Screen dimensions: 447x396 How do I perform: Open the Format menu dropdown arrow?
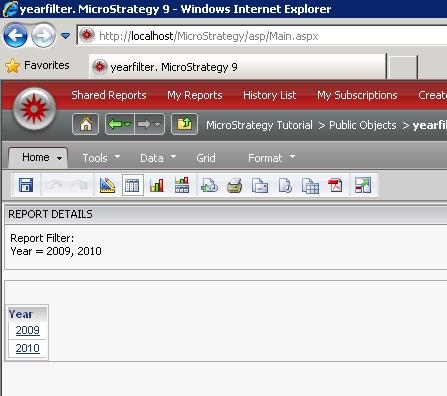coord(292,156)
